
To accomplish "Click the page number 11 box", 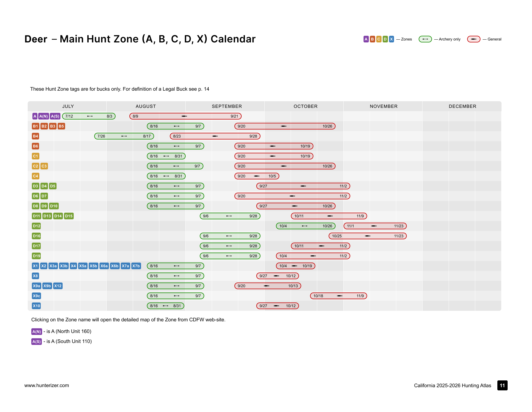I will pyautogui.click(x=502, y=385).
